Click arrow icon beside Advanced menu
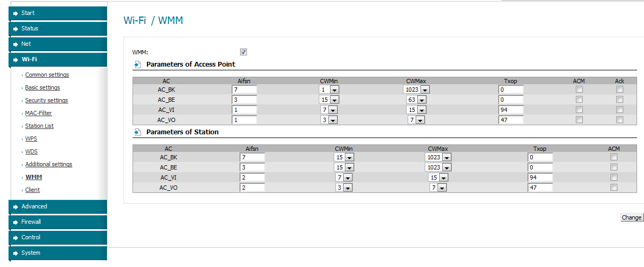 pos(15,206)
